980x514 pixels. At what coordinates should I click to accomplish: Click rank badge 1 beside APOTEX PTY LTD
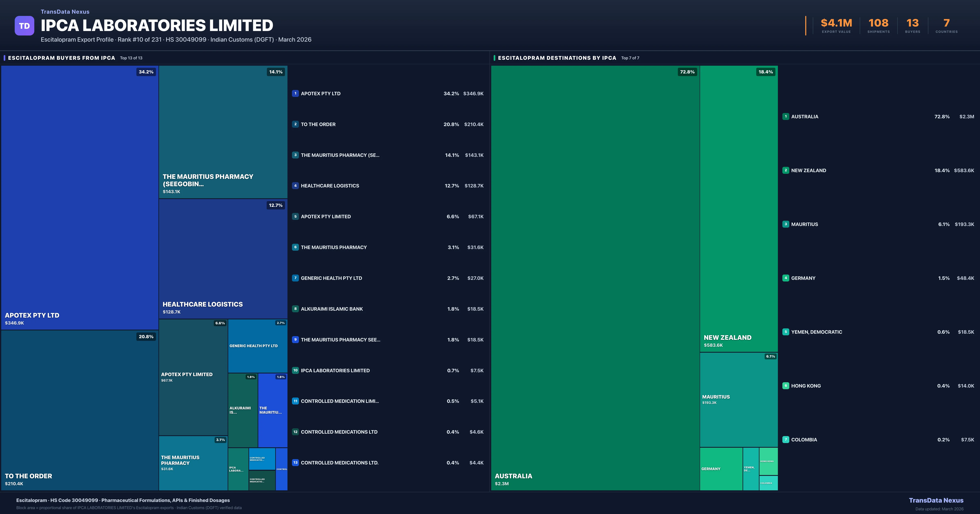click(295, 94)
